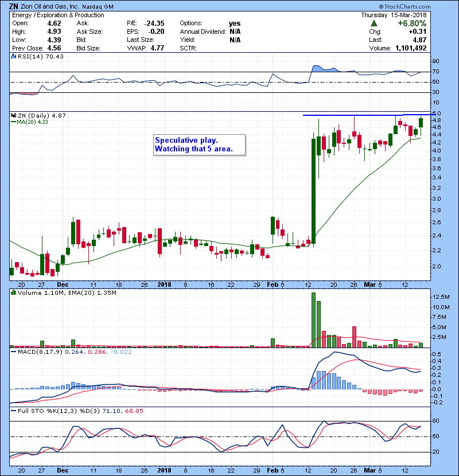Click the 2.5M volume axis label
459x476 pixels.
click(439, 337)
